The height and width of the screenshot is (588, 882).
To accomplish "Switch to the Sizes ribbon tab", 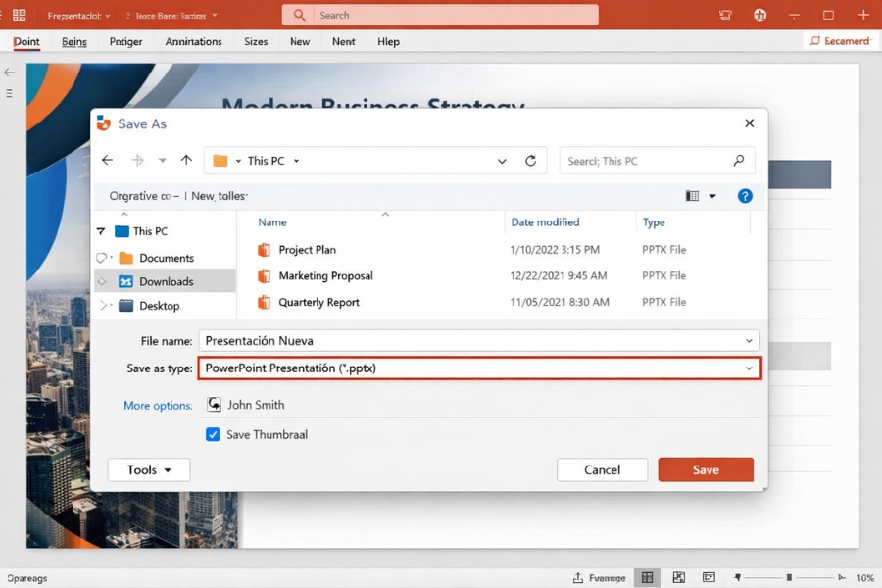I will (x=256, y=41).
